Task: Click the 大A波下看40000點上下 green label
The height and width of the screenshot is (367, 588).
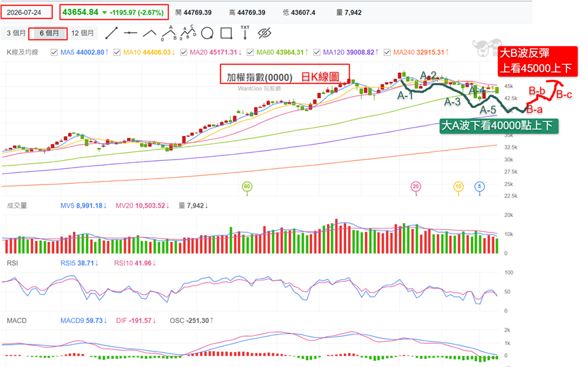Action: click(x=498, y=126)
